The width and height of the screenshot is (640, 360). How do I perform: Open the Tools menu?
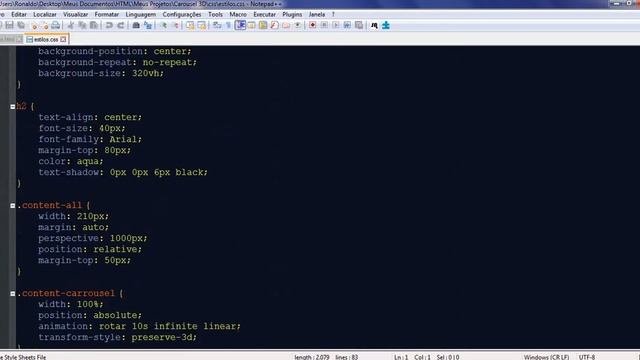(x=216, y=14)
